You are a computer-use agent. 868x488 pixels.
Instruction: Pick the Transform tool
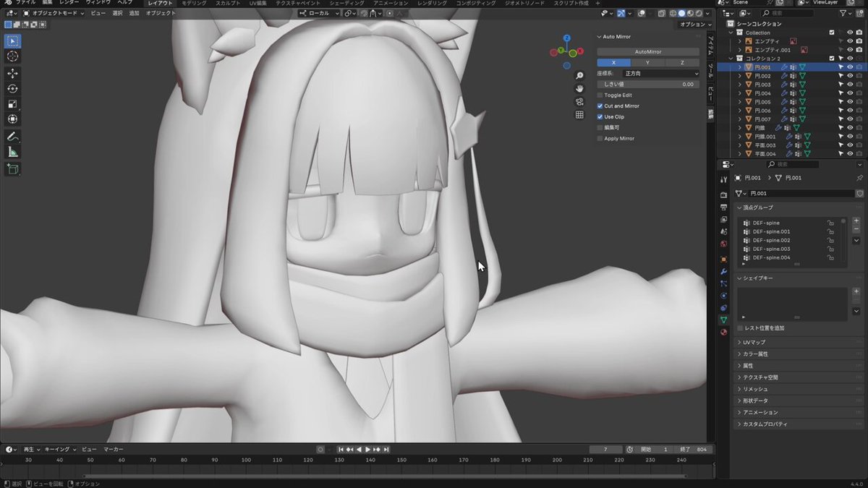(12, 119)
